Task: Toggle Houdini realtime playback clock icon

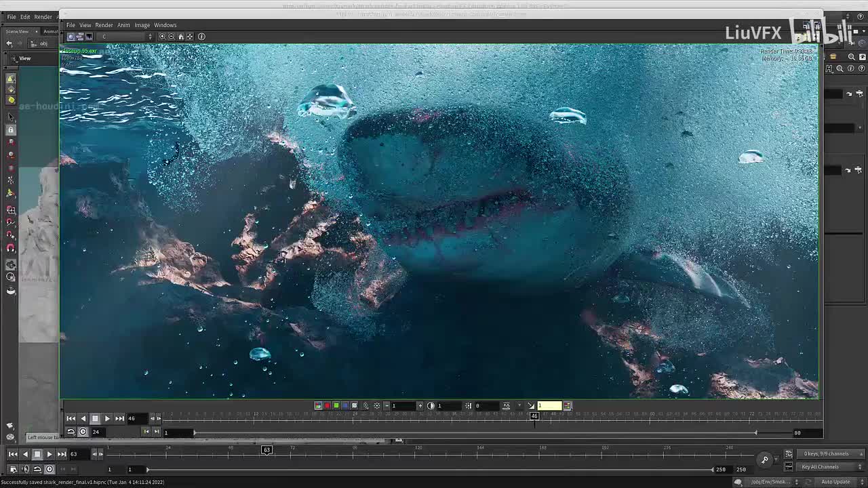Action: click(50, 469)
